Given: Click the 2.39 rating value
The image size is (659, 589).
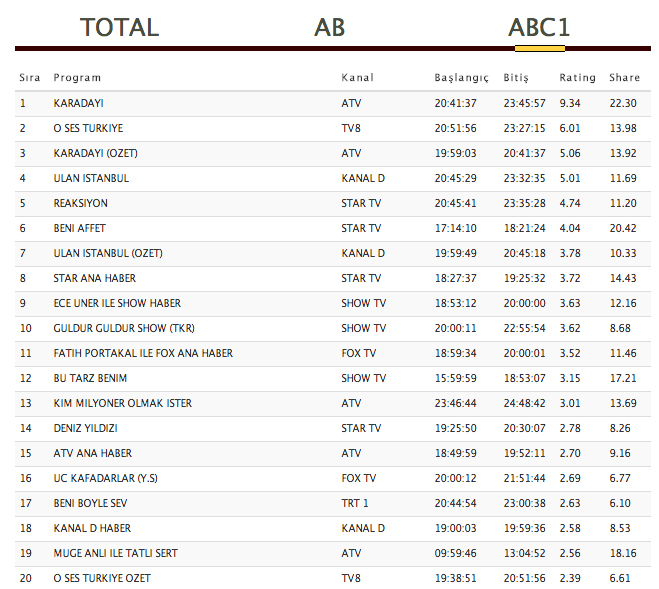Looking at the screenshot, I should click(569, 578).
